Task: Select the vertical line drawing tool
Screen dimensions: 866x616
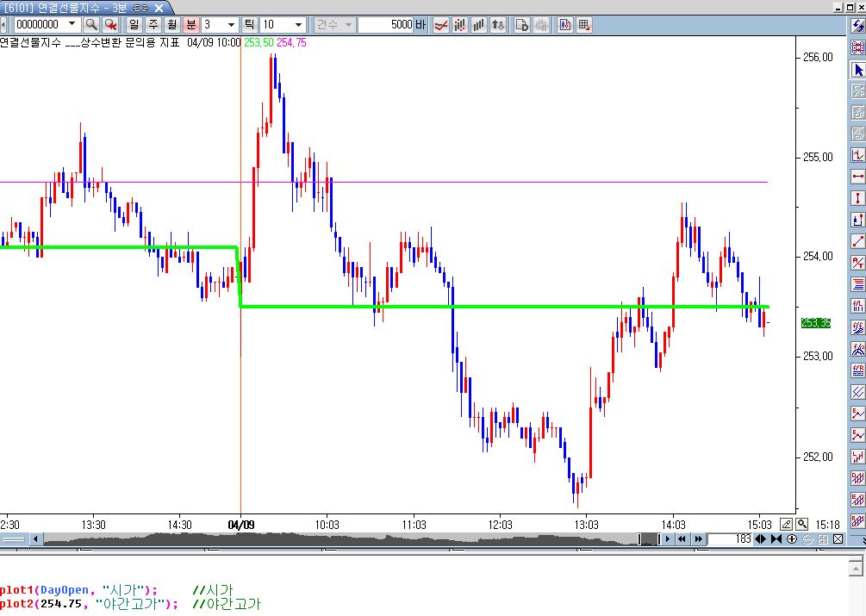Action: click(857, 197)
